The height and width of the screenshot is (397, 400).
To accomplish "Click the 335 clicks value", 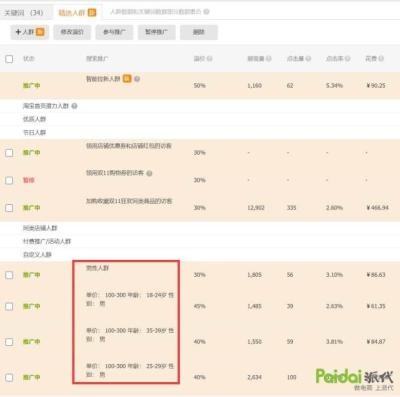I will click(x=291, y=208).
